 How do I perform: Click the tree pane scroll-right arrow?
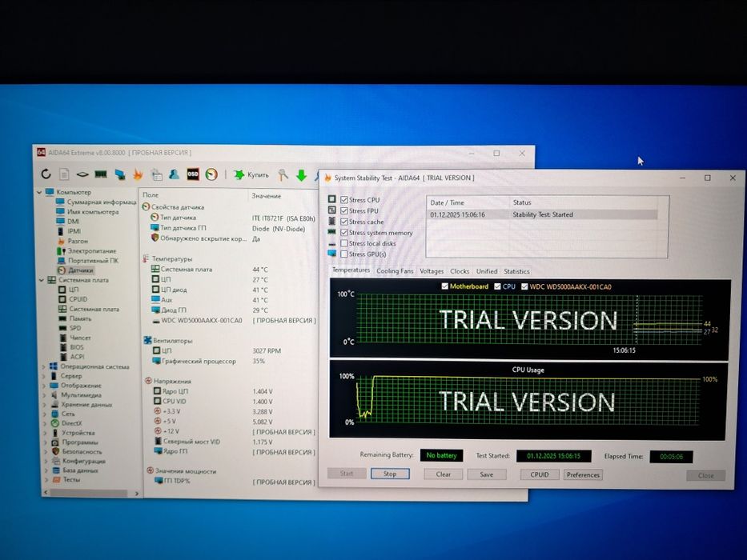136,494
